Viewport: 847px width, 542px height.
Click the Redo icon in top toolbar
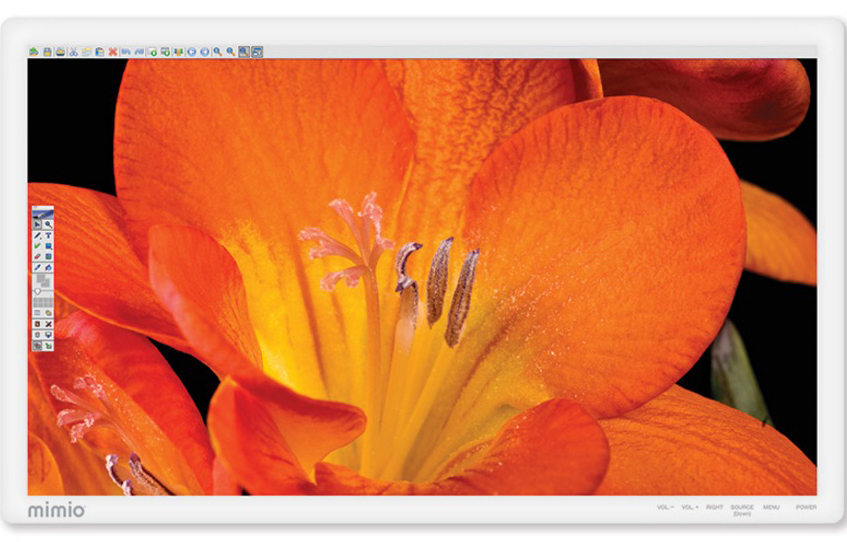(x=139, y=52)
